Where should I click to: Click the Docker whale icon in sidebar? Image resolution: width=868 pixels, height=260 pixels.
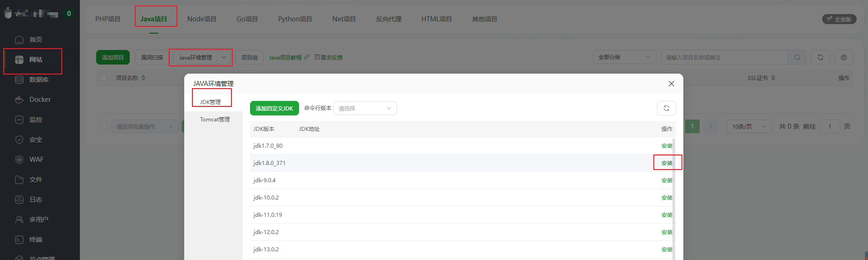[19, 100]
